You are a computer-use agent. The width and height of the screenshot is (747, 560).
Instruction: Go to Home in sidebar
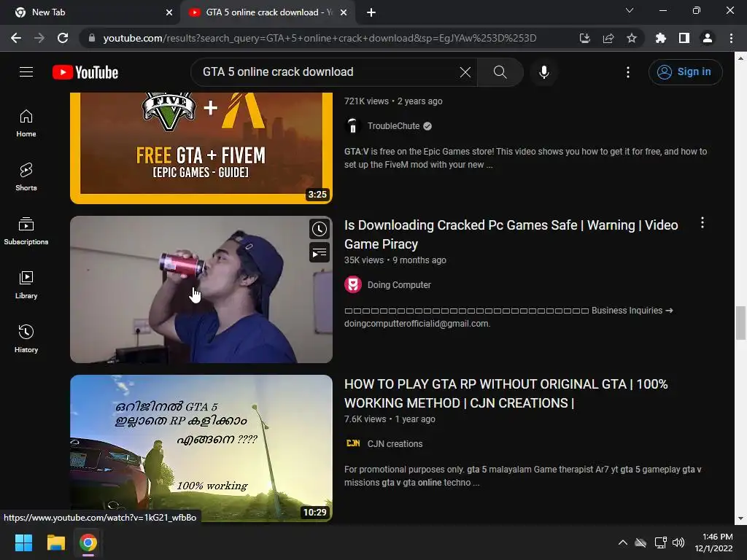pos(26,123)
